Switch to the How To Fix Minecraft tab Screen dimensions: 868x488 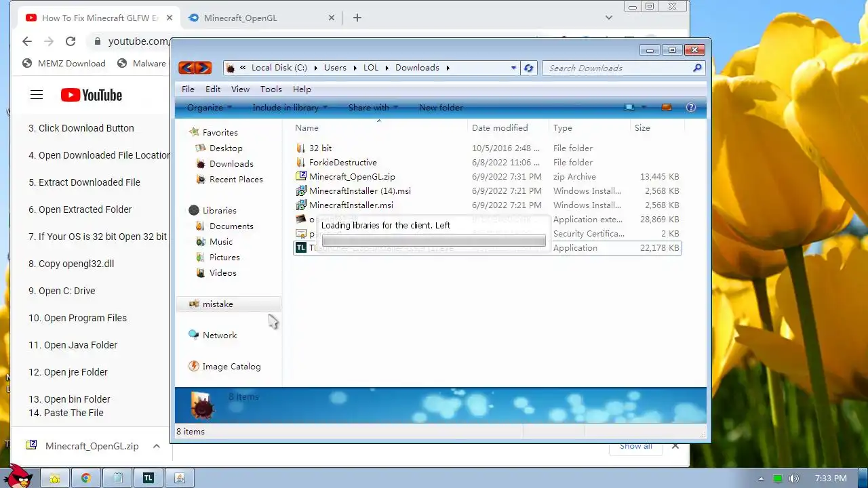[x=98, y=18]
